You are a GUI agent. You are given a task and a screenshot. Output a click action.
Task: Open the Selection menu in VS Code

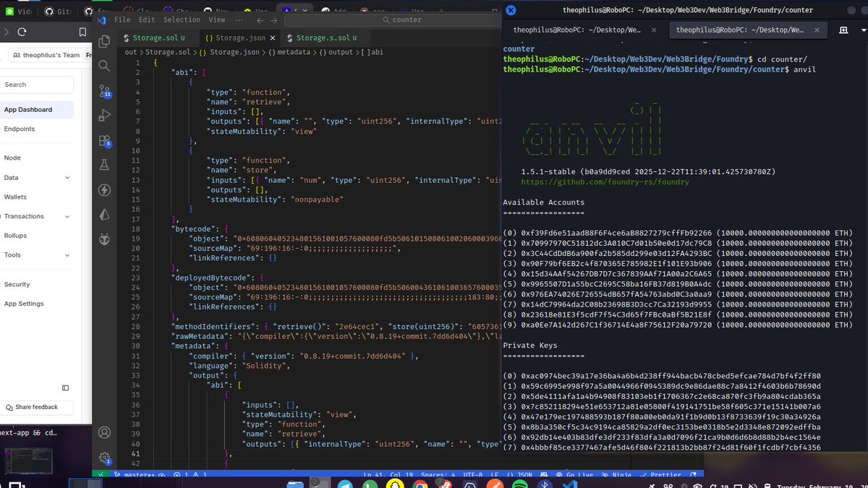click(182, 20)
